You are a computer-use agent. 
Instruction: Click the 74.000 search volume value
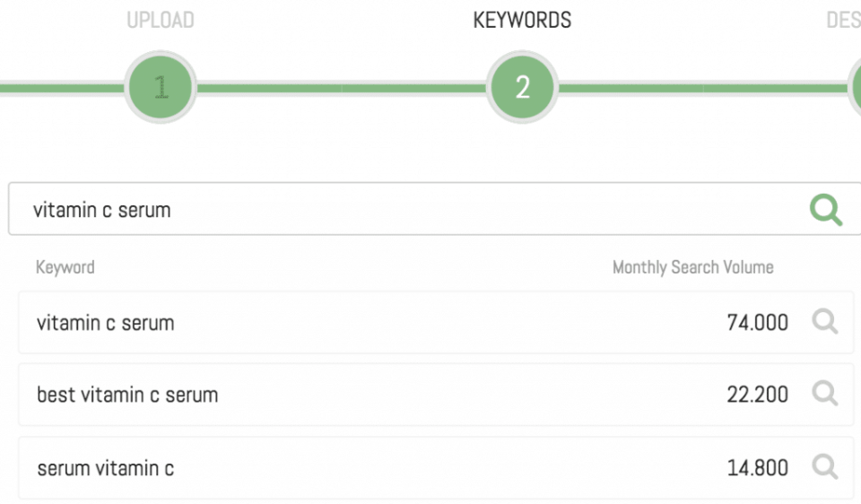[757, 323]
